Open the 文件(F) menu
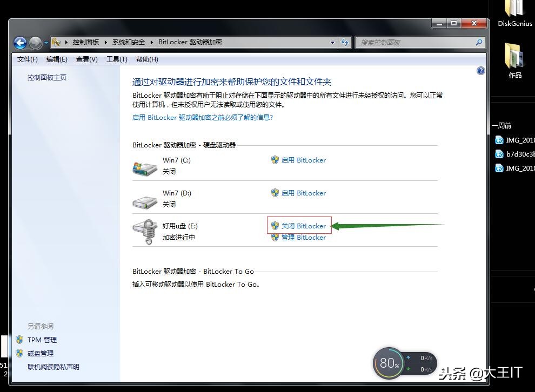The width and height of the screenshot is (535, 392). coord(27,59)
